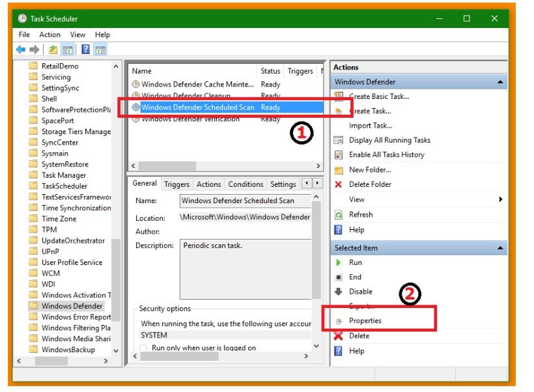Click the Windows Defender folder icon in tree
Image resolution: width=534 pixels, height=392 pixels.
point(33,305)
